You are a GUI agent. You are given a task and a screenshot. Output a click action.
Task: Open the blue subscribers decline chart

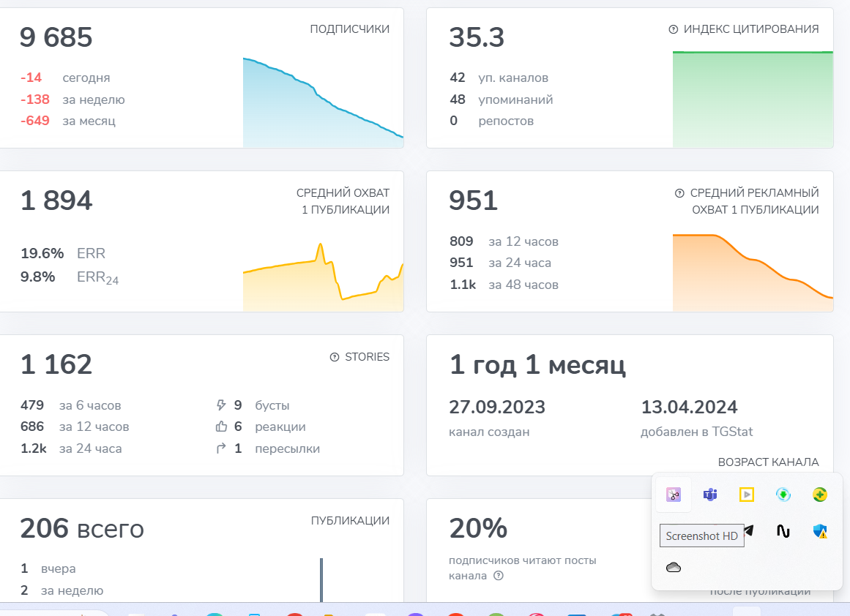click(323, 102)
